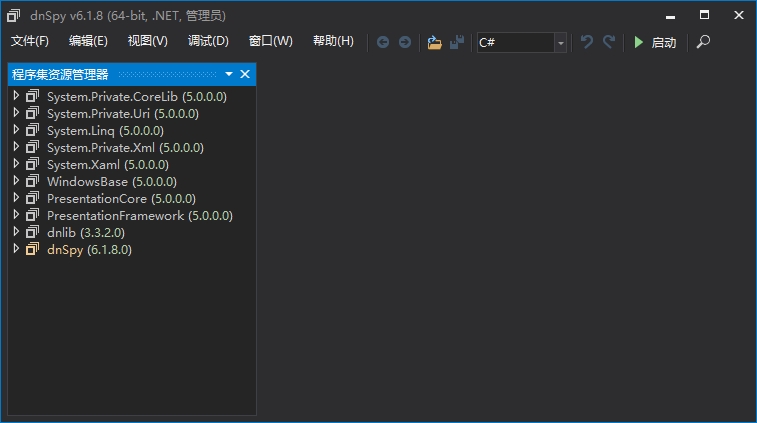757x423 pixels.
Task: Select System.Xaml (5.0.0.0) text
Action: (108, 165)
